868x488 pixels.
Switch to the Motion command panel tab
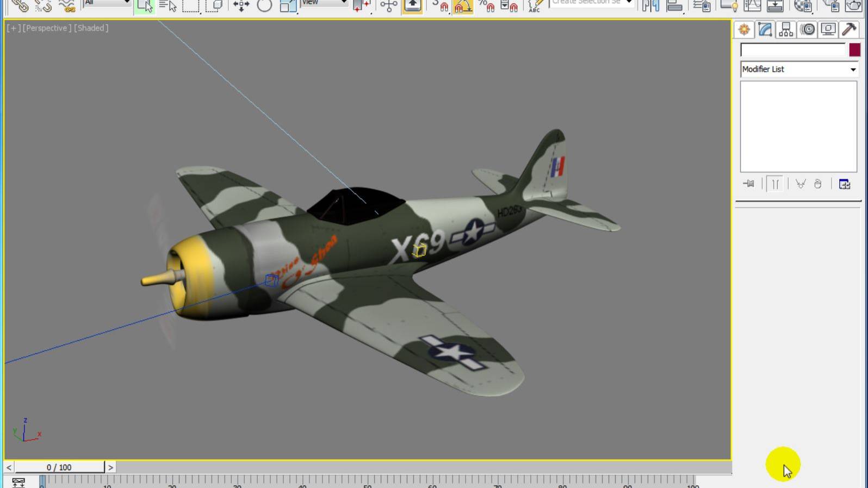[808, 29]
